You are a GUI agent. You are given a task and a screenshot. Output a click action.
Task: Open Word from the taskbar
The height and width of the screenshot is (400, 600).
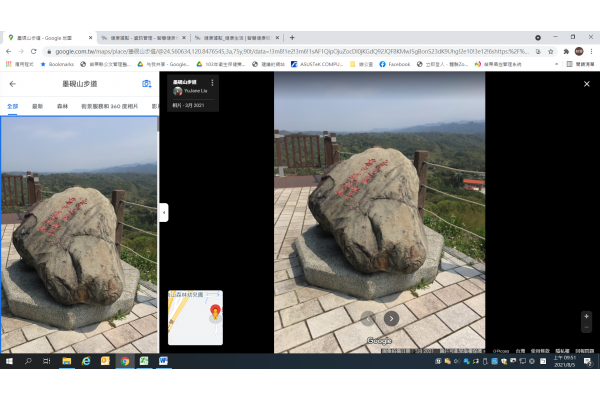163,361
